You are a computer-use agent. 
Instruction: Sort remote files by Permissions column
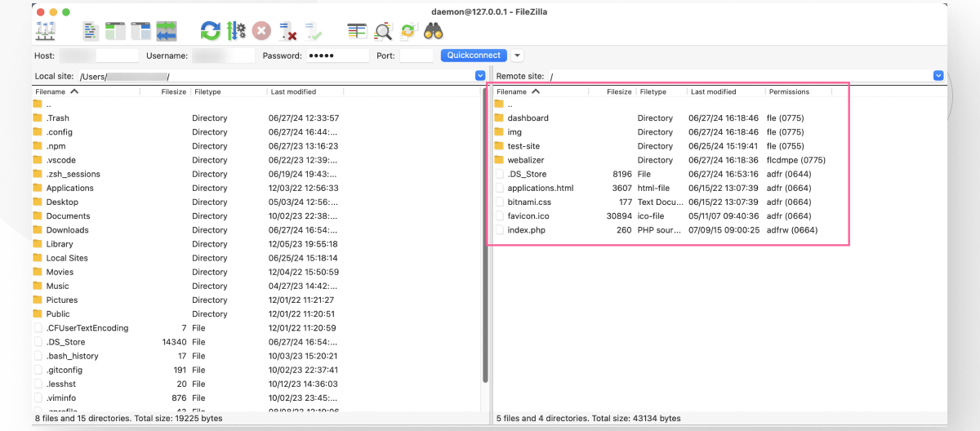(x=789, y=91)
